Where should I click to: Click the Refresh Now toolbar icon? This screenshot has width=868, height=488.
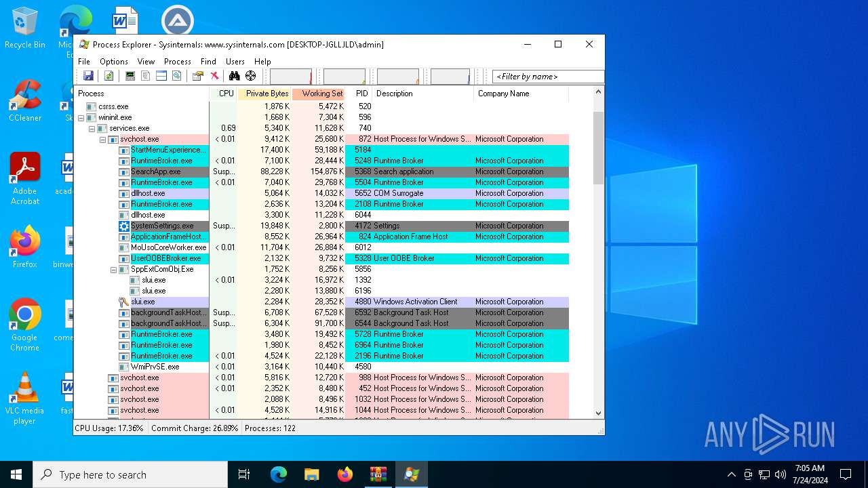pyautogui.click(x=108, y=76)
